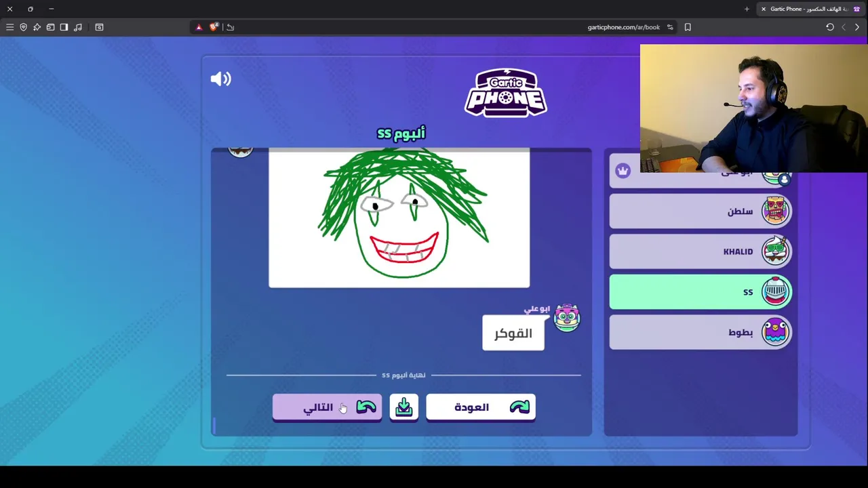
Task: Click the ألبوم SS album title
Action: pyautogui.click(x=401, y=133)
